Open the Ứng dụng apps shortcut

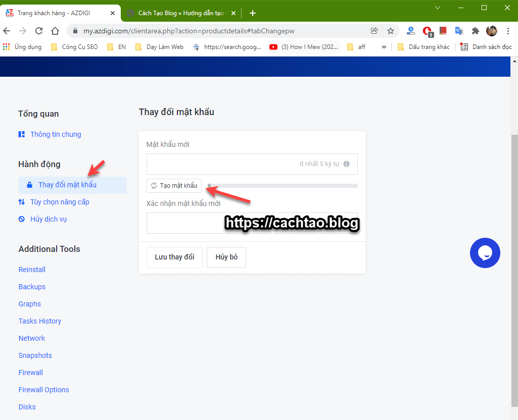22,47
